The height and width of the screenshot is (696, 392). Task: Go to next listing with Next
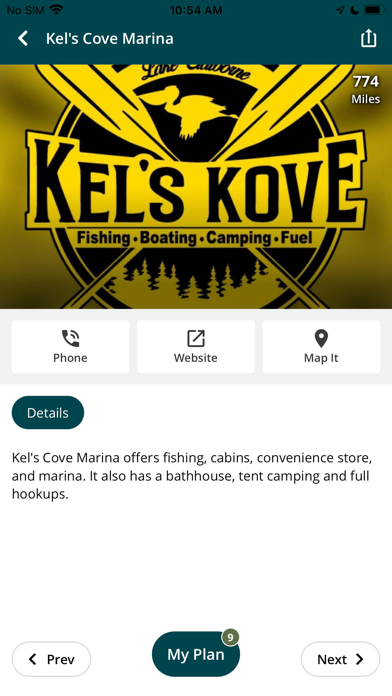coord(341,659)
